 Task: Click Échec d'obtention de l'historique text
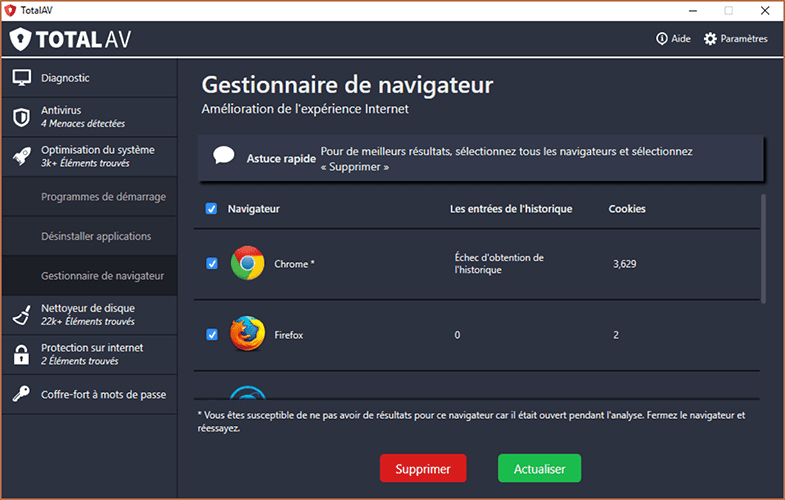coord(499,263)
